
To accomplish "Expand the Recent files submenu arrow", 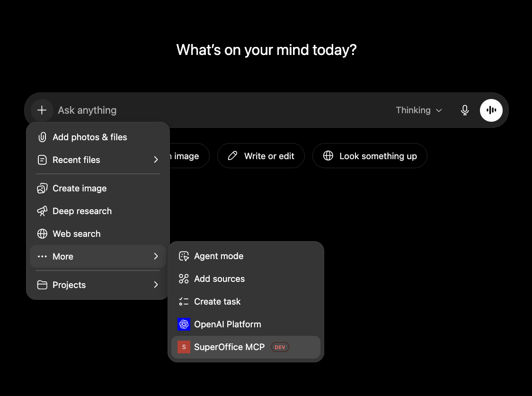I will coord(156,160).
